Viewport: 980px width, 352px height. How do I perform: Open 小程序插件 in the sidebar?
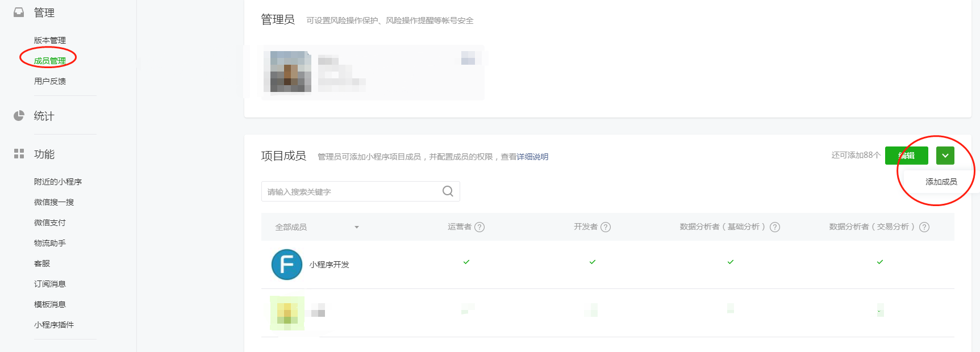(x=54, y=325)
